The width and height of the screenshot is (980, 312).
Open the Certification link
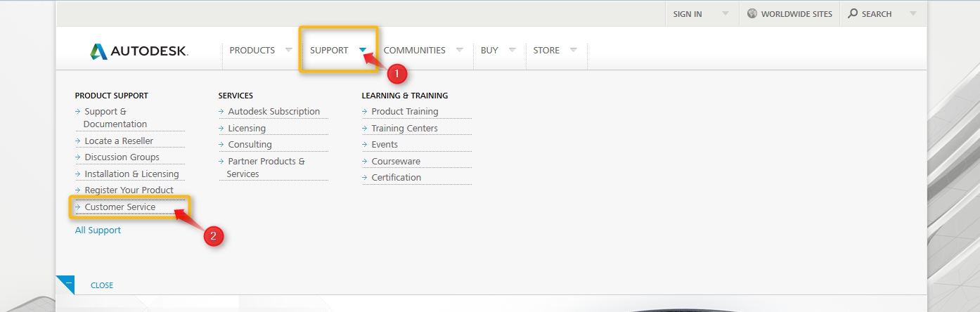point(396,178)
